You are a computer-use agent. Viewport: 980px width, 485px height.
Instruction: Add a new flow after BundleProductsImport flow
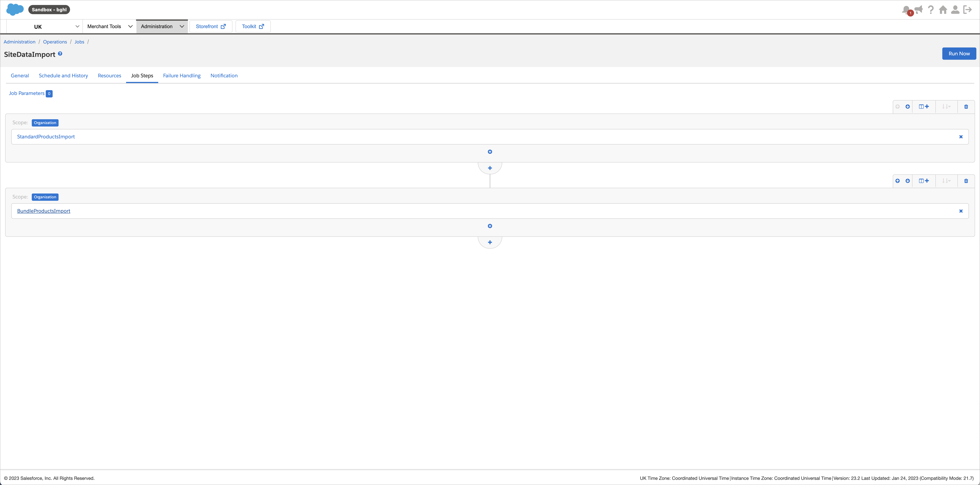pyautogui.click(x=490, y=242)
